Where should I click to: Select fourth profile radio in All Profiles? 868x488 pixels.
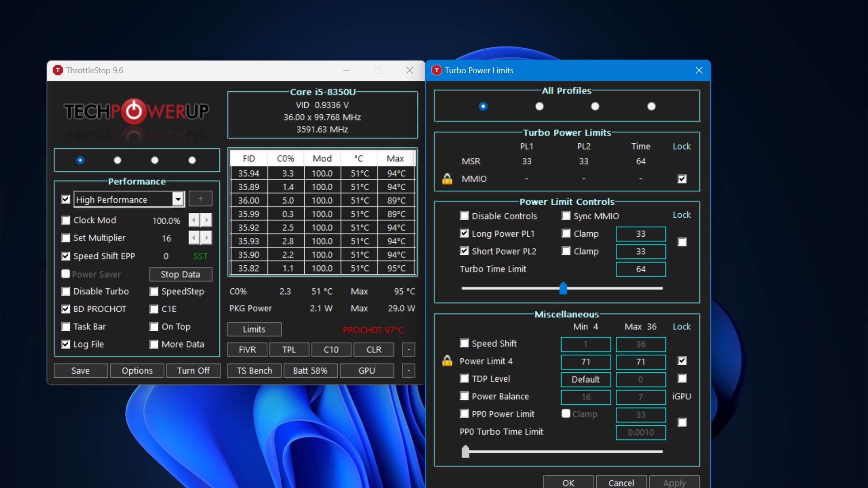pyautogui.click(x=651, y=106)
